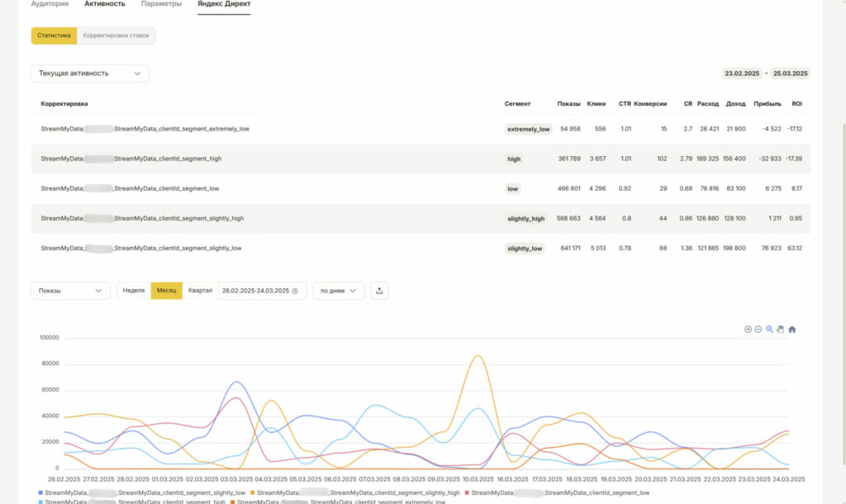Select the row named clientId_segment_extremely_low
846x504 pixels.
421,129
